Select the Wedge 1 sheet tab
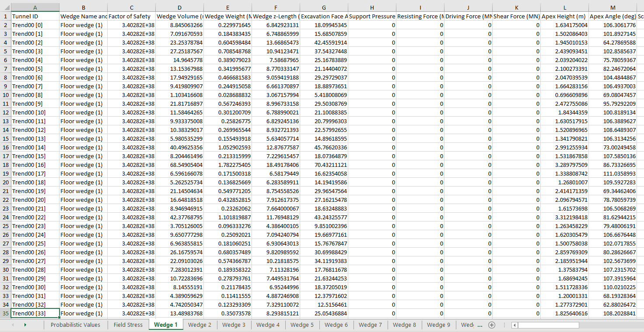The height and width of the screenshot is (332, 644). [x=166, y=325]
